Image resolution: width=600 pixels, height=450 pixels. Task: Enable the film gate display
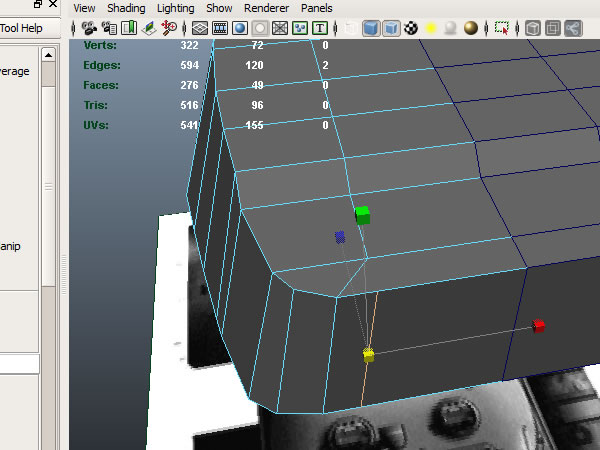tap(220, 28)
